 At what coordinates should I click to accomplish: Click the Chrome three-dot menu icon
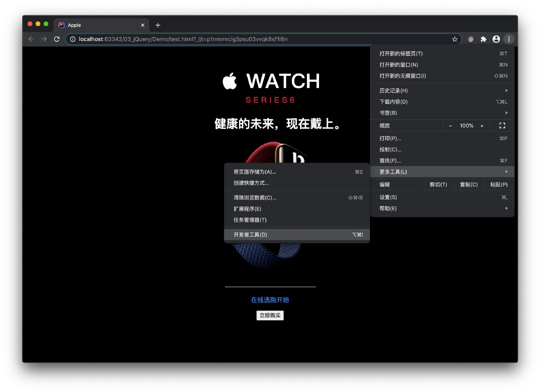[x=509, y=39]
